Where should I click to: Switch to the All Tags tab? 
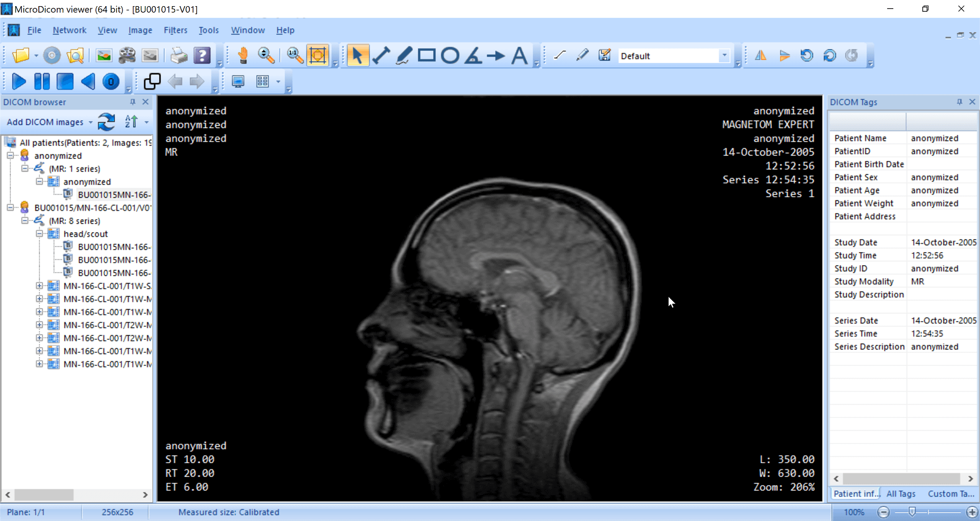click(901, 493)
